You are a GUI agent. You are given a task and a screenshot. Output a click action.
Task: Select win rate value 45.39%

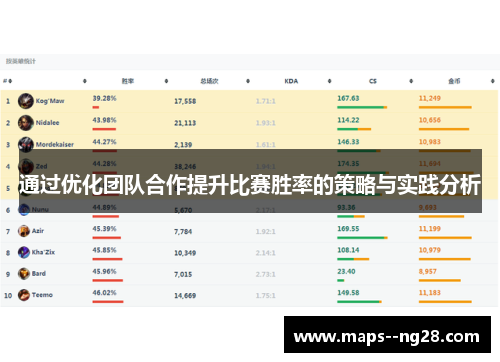point(104,229)
